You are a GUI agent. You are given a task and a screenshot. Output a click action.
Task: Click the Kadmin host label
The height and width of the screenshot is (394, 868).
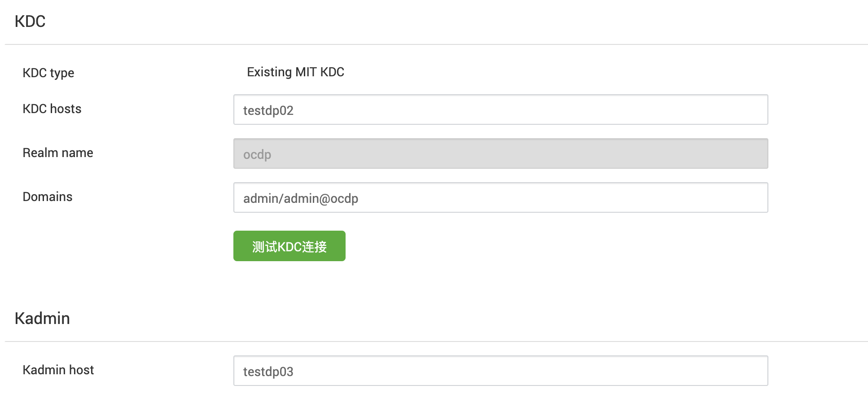click(x=58, y=370)
